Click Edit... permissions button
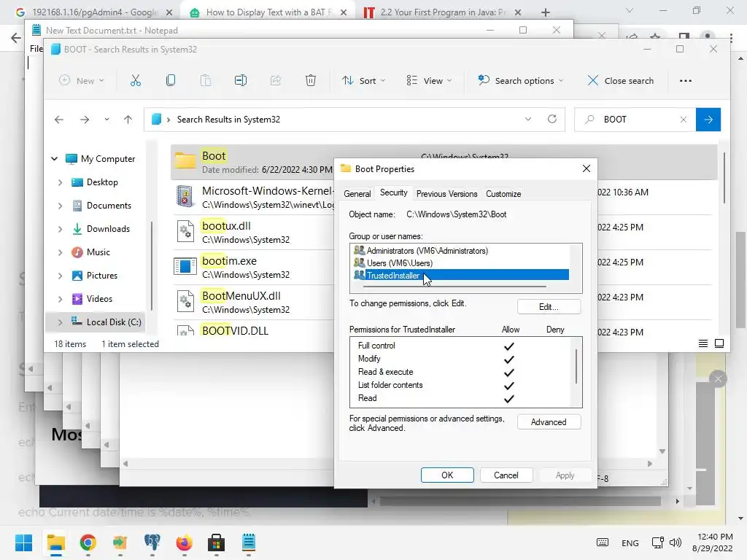747x560 pixels. [x=549, y=307]
